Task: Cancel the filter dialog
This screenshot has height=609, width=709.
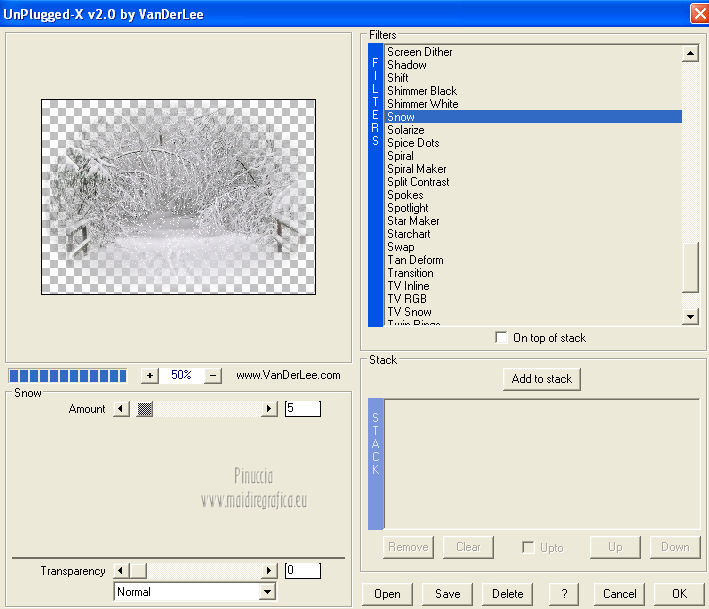Action: pos(619,594)
